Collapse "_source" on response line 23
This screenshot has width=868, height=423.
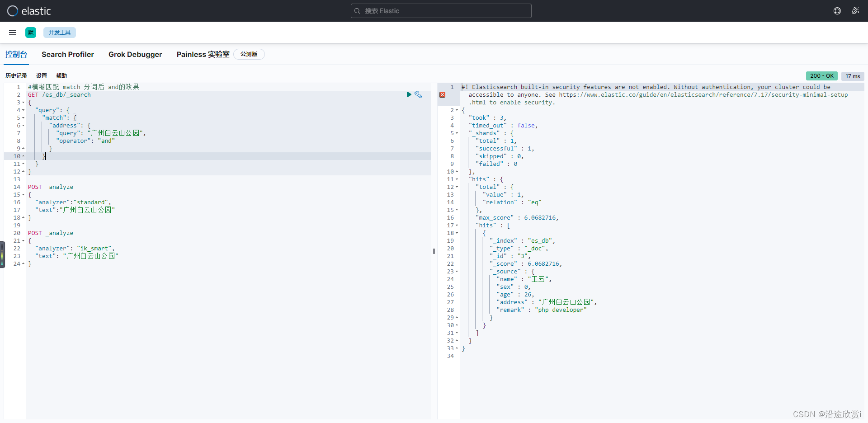[457, 272]
